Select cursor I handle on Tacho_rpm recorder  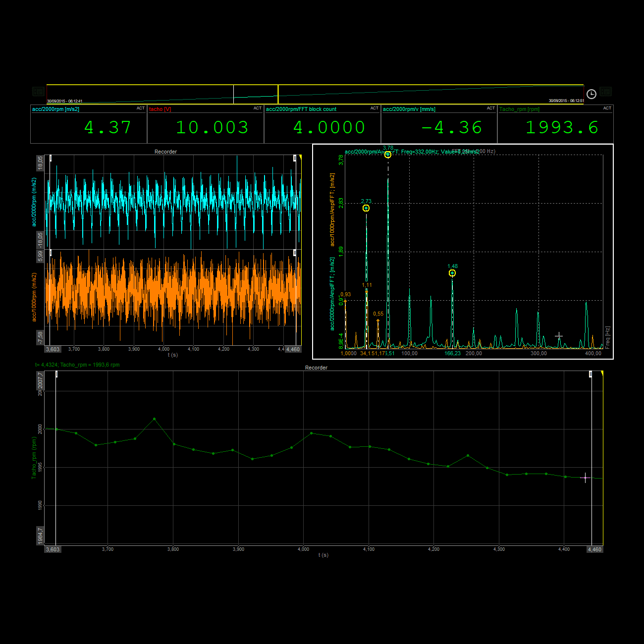[56, 374]
